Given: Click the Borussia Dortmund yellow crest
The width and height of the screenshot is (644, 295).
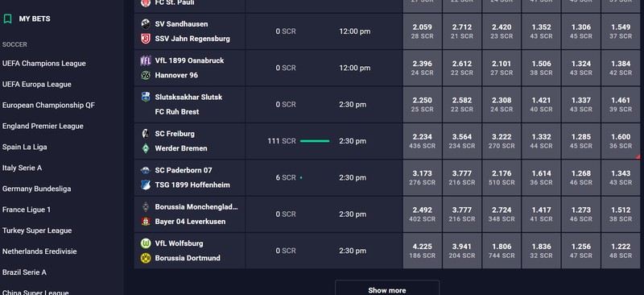Looking at the screenshot, I should pos(146,259).
